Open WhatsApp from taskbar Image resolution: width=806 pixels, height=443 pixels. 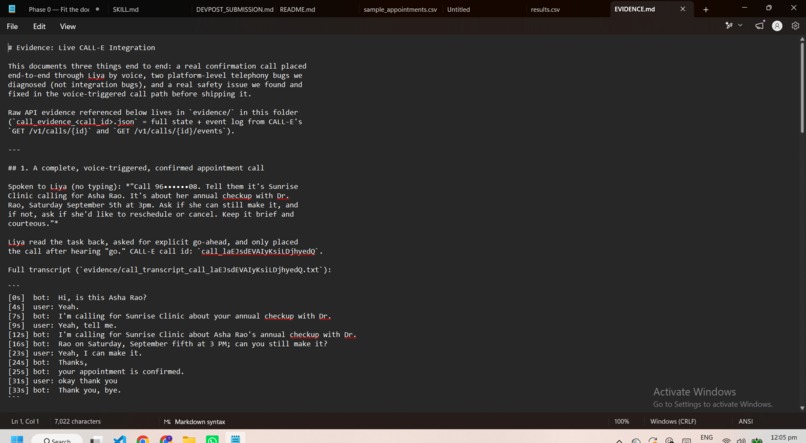point(212,439)
